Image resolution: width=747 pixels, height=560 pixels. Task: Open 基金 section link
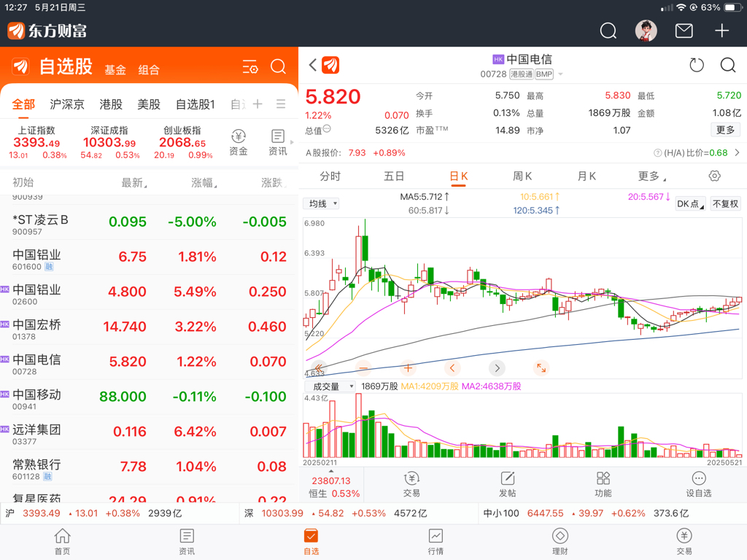115,70
